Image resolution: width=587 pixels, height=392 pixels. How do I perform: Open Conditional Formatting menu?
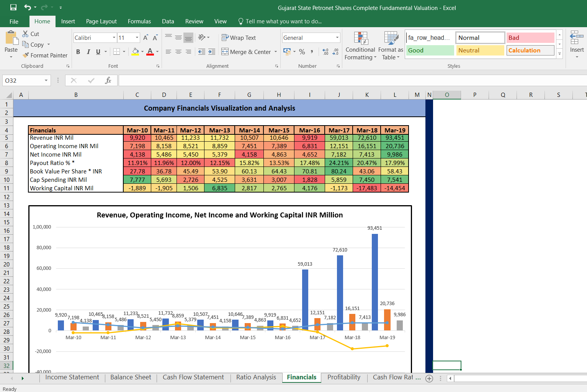click(x=360, y=46)
